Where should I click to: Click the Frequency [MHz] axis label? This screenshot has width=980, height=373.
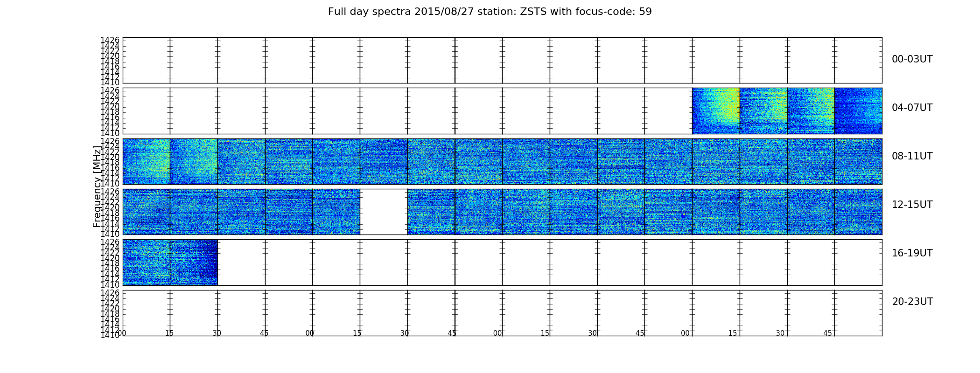point(97,186)
